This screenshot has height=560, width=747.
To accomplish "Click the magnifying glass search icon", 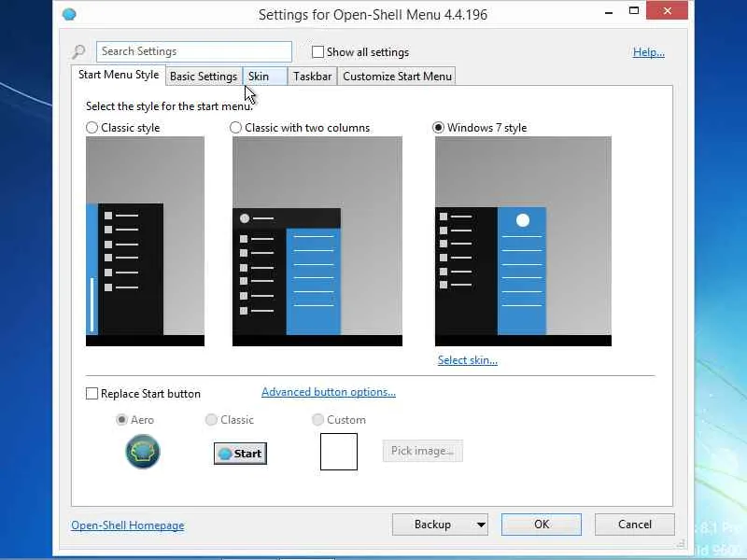I will point(78,51).
